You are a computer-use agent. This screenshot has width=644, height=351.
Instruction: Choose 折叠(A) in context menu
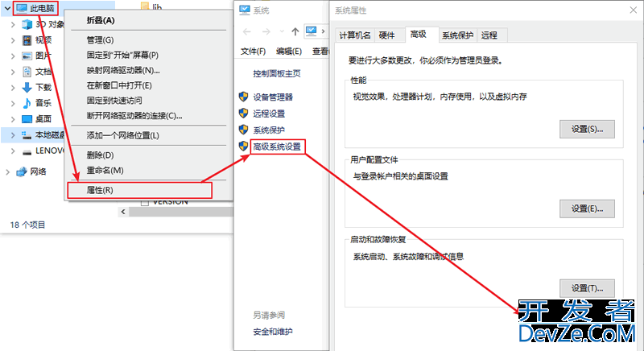pos(149,20)
